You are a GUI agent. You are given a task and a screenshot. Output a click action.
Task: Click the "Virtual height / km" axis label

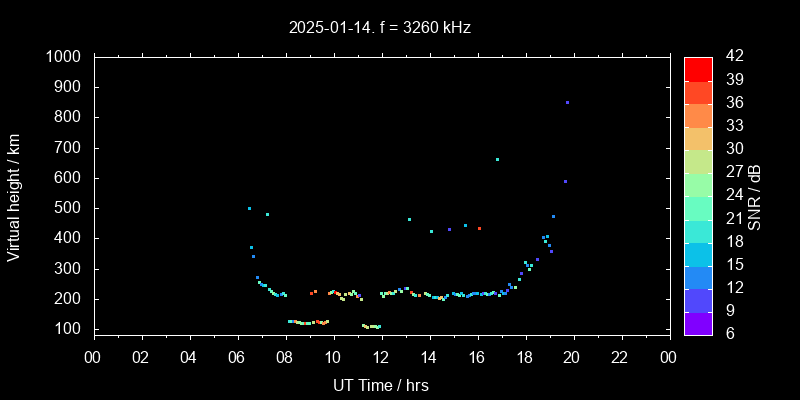(x=14, y=196)
